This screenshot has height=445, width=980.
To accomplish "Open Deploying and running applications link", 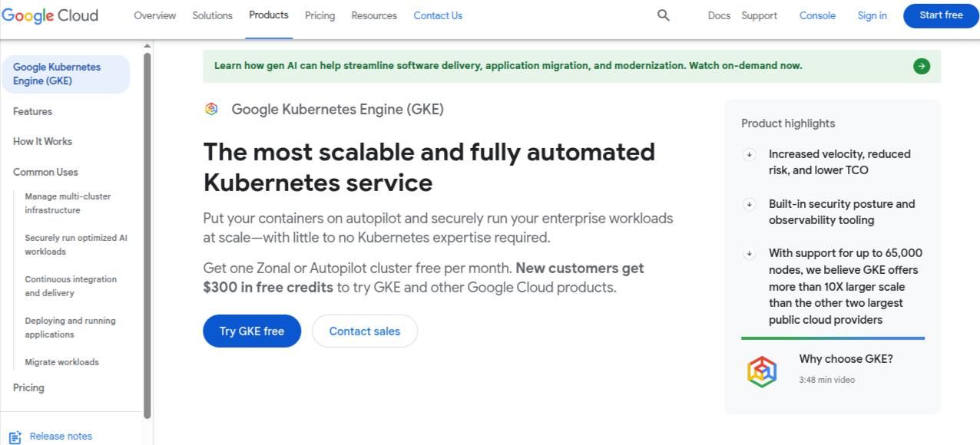I will pos(70,328).
